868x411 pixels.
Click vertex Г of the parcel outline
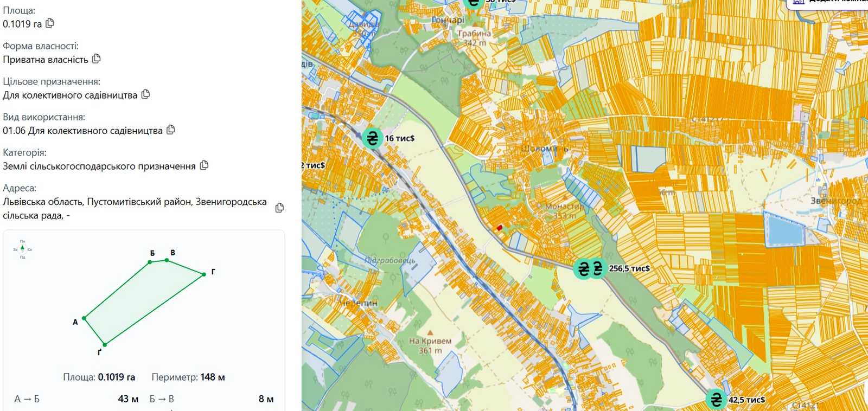[204, 274]
